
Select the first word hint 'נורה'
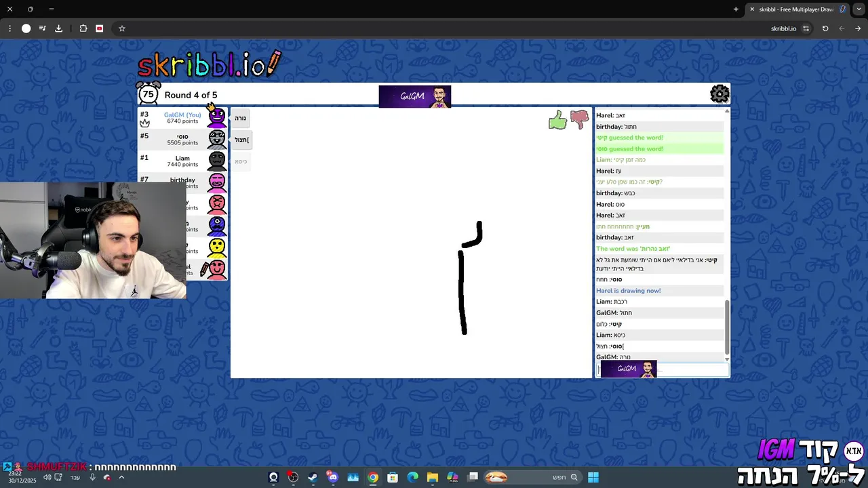[x=240, y=118]
